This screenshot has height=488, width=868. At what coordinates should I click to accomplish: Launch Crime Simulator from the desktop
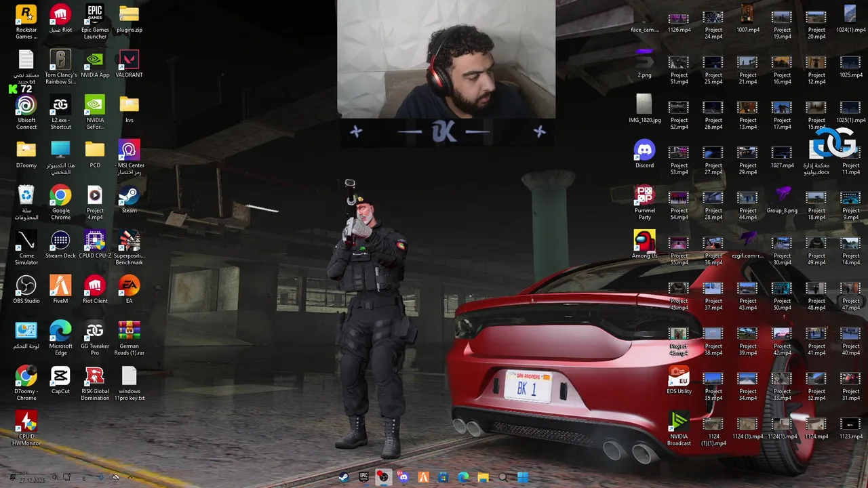point(26,247)
